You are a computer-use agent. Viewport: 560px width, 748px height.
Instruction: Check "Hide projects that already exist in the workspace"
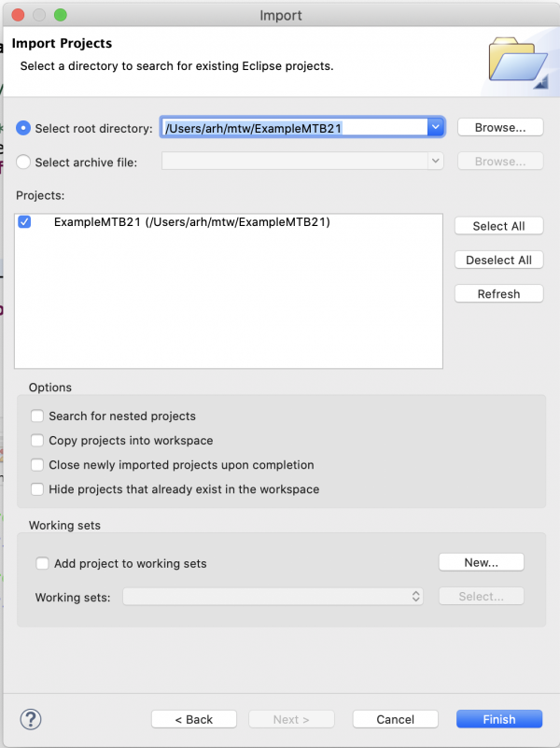(36, 488)
